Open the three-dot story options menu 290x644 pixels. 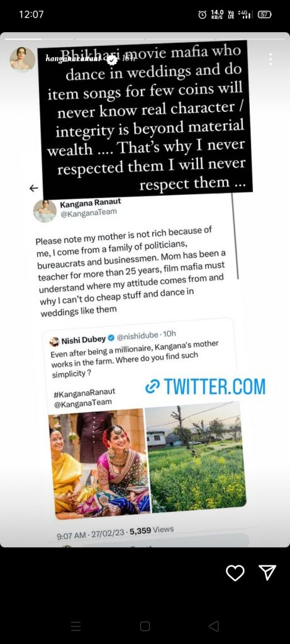pyautogui.click(x=270, y=59)
